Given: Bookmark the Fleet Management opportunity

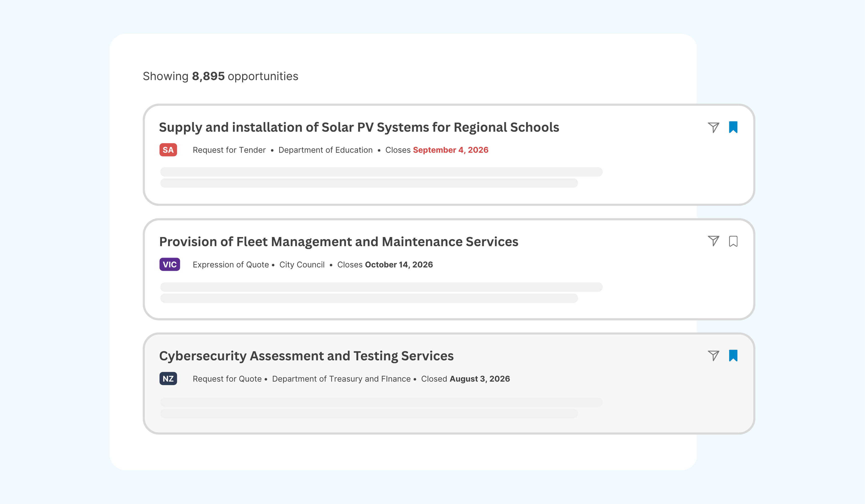Looking at the screenshot, I should click(733, 241).
